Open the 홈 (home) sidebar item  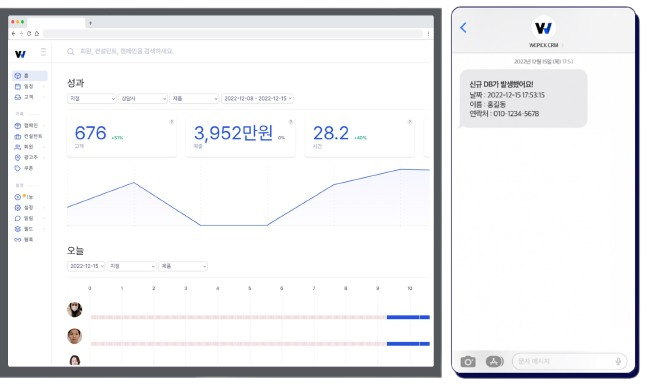tap(29, 76)
